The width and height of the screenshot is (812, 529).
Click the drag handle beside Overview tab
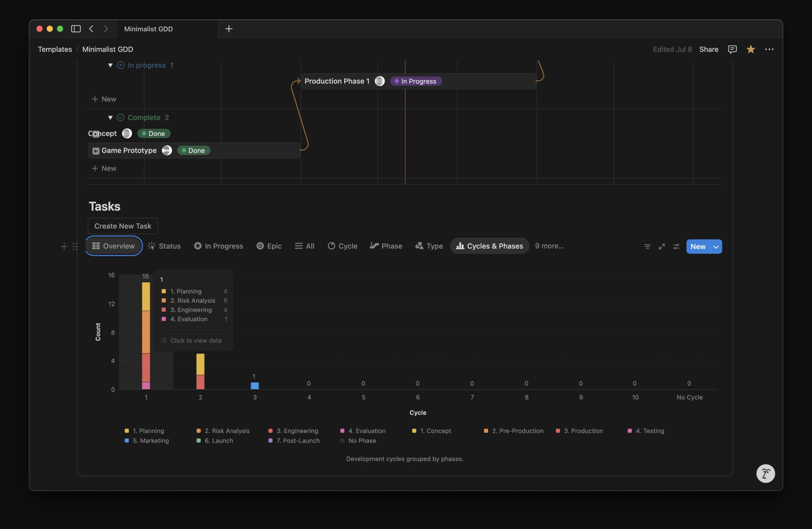tap(75, 246)
